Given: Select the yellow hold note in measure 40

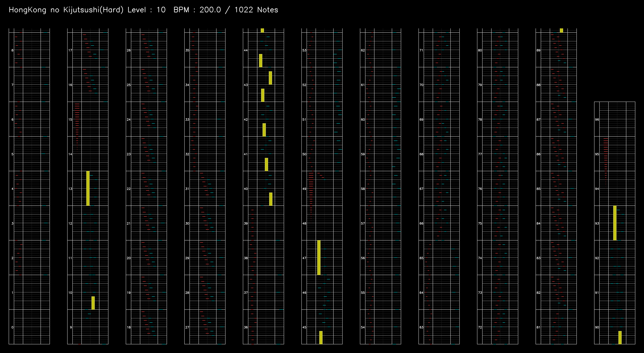Looking at the screenshot, I should (271, 199).
